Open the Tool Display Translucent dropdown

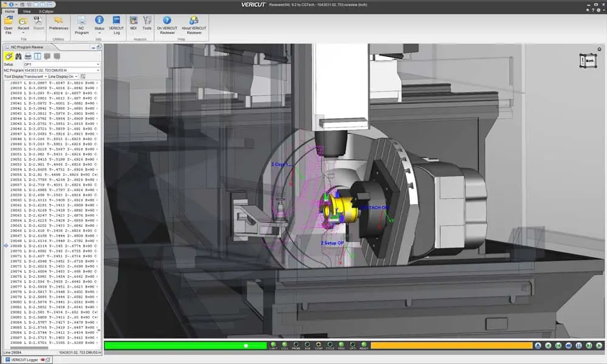point(35,76)
